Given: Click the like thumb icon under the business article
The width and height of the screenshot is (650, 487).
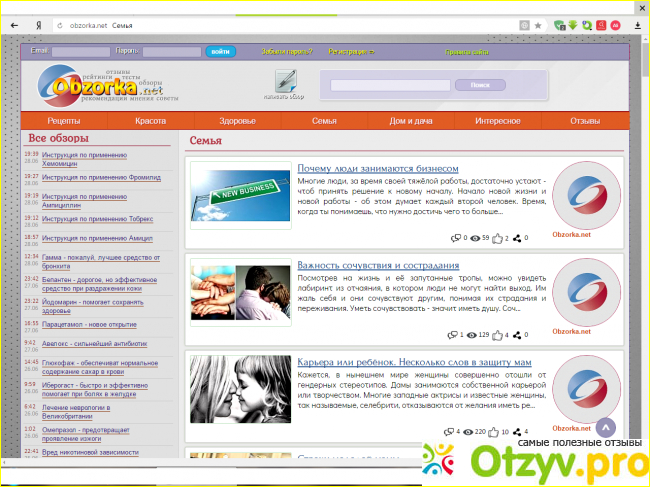Looking at the screenshot, I should coord(499,239).
